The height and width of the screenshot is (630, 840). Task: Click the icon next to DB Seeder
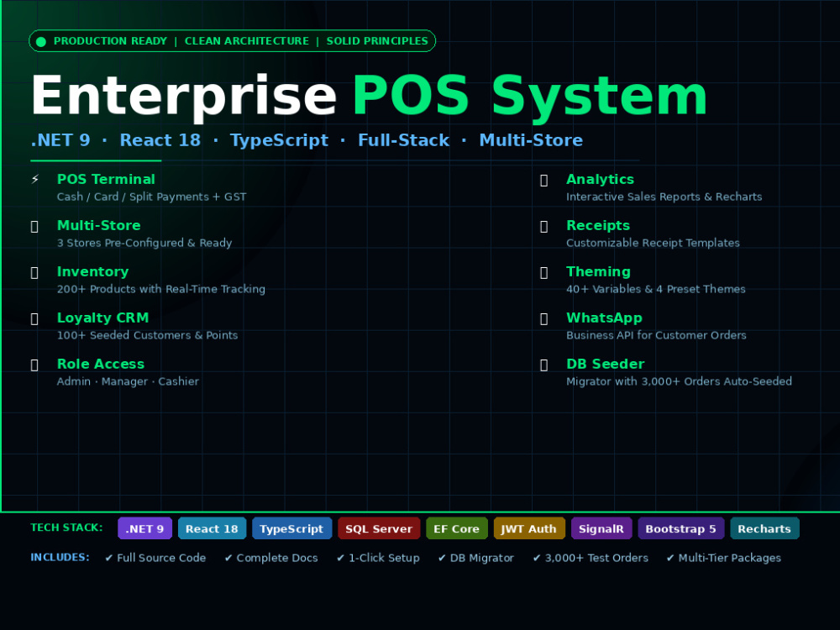pos(543,365)
